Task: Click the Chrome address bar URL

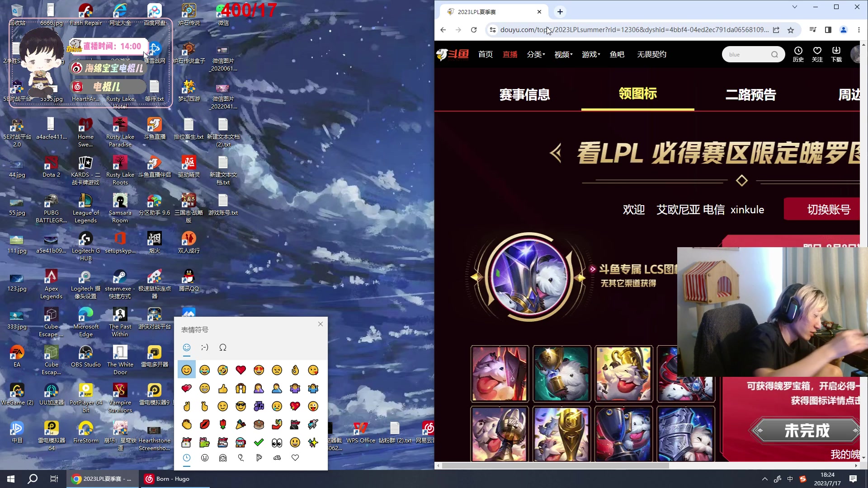Action: 634,30
